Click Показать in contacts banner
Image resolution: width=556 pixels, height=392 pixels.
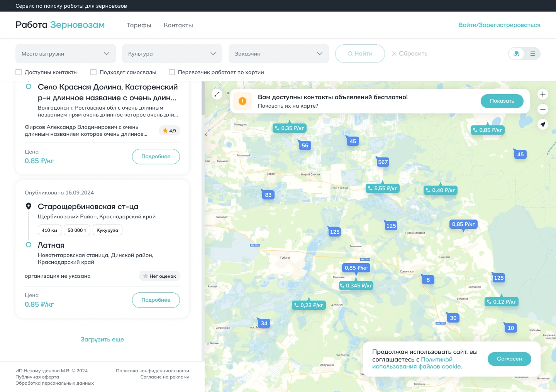click(x=502, y=101)
